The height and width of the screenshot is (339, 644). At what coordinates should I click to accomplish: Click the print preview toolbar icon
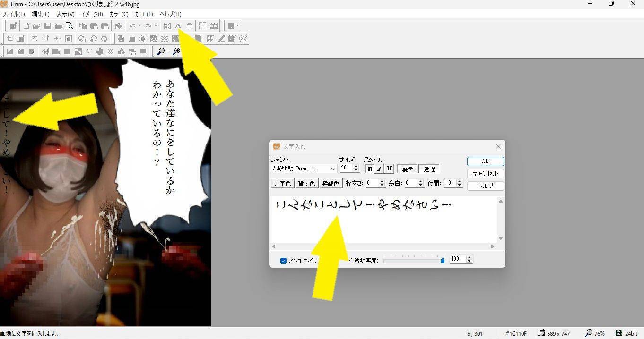pyautogui.click(x=70, y=26)
